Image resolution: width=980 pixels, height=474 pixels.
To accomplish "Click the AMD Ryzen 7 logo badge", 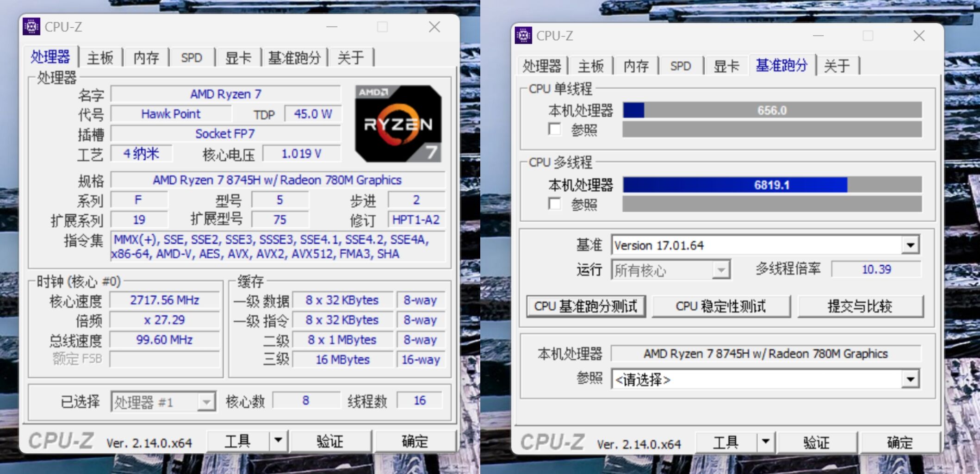I will tap(398, 124).
